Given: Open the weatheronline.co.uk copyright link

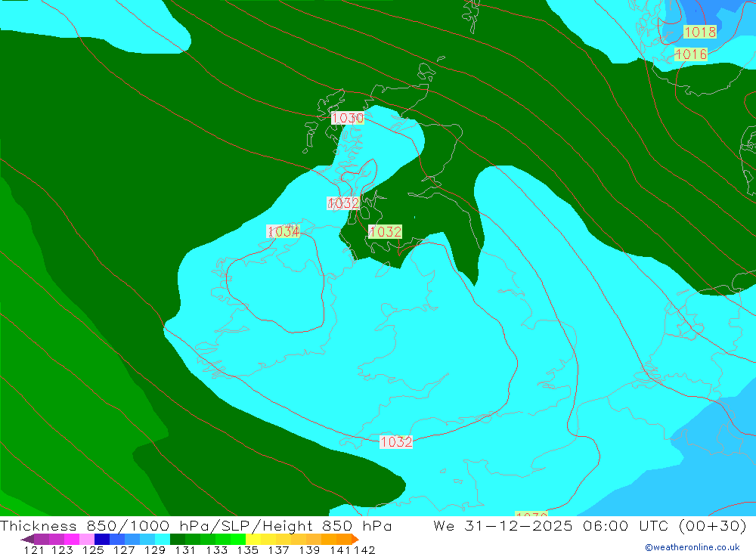Looking at the screenshot, I should point(692,547).
